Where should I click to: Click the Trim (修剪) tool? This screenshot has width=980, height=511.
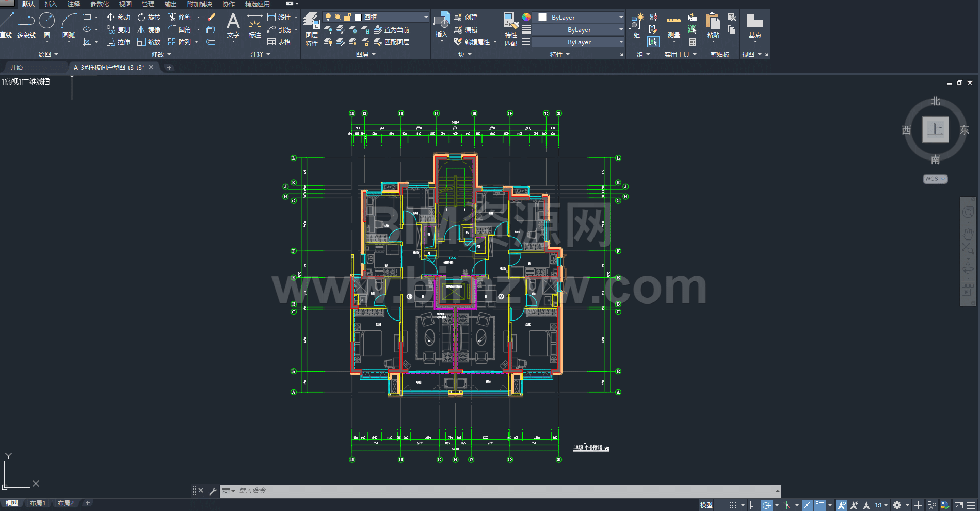pyautogui.click(x=179, y=17)
